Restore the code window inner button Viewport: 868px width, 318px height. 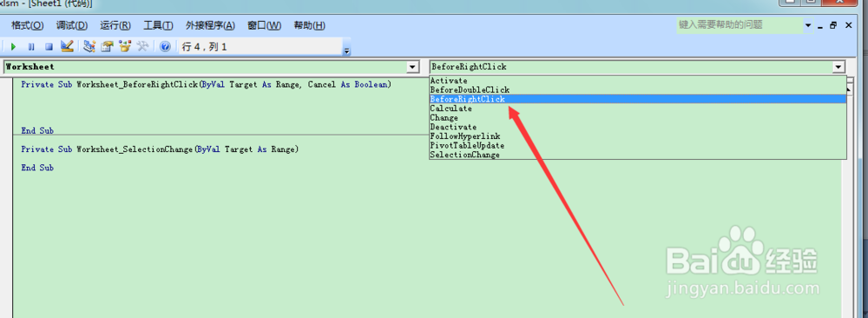click(833, 25)
